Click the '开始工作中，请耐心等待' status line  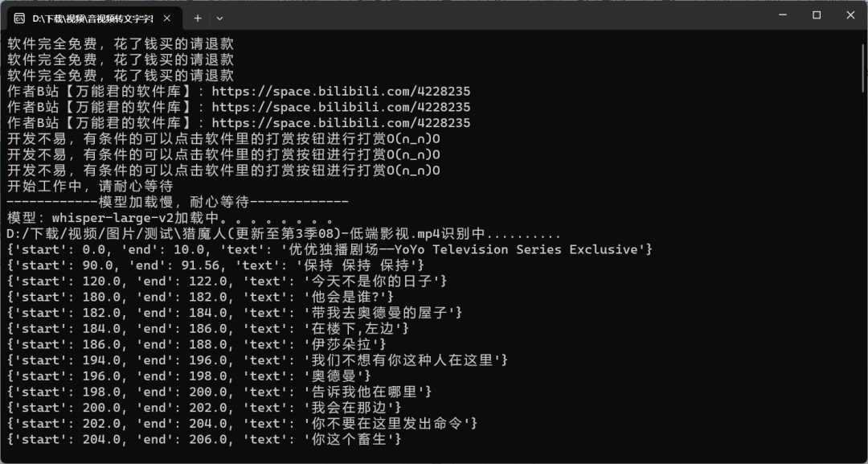click(x=90, y=187)
